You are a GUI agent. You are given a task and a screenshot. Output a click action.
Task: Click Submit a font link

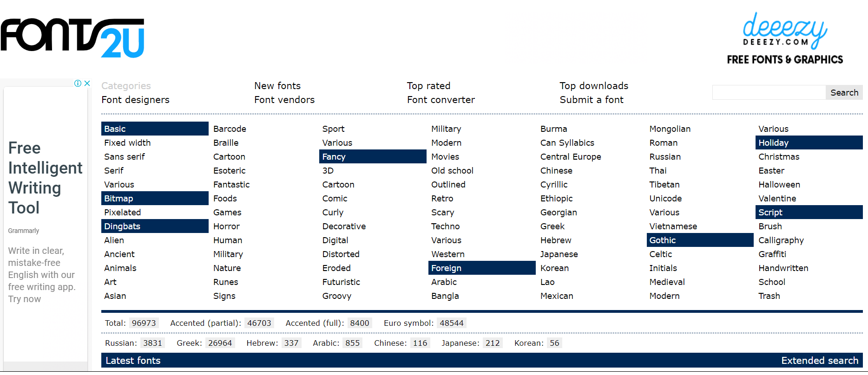(x=592, y=100)
